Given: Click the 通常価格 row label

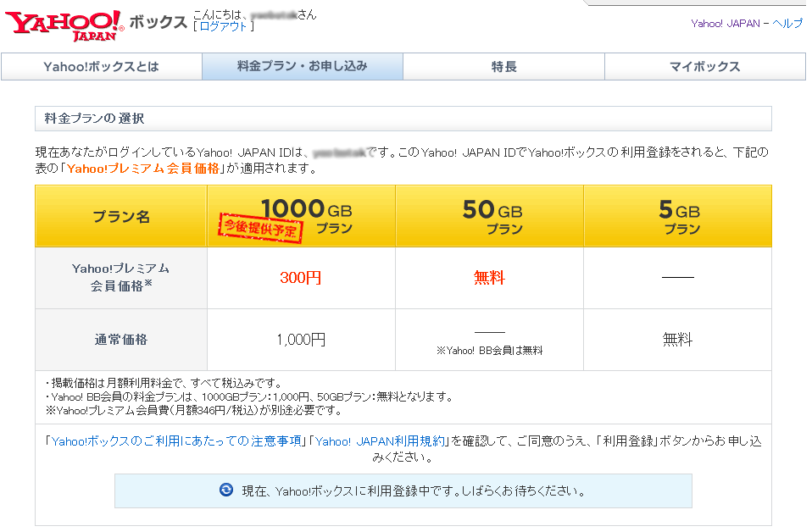Looking at the screenshot, I should click(x=121, y=340).
